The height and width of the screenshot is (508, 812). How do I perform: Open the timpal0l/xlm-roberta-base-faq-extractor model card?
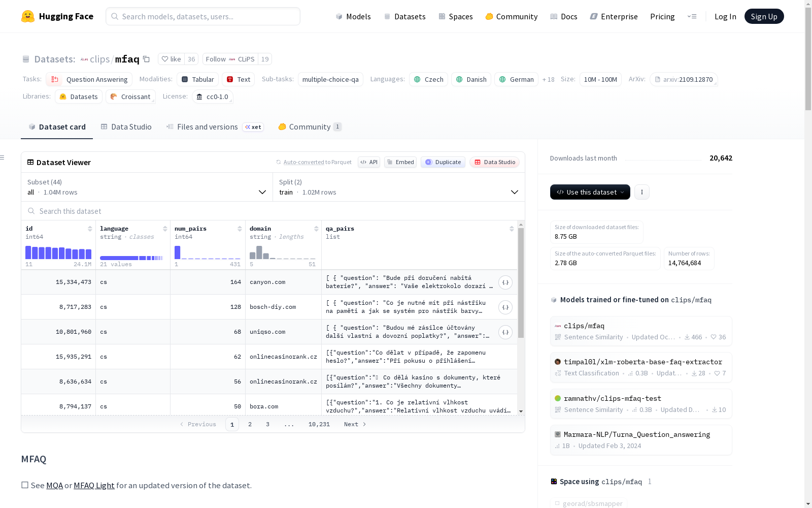click(x=641, y=367)
